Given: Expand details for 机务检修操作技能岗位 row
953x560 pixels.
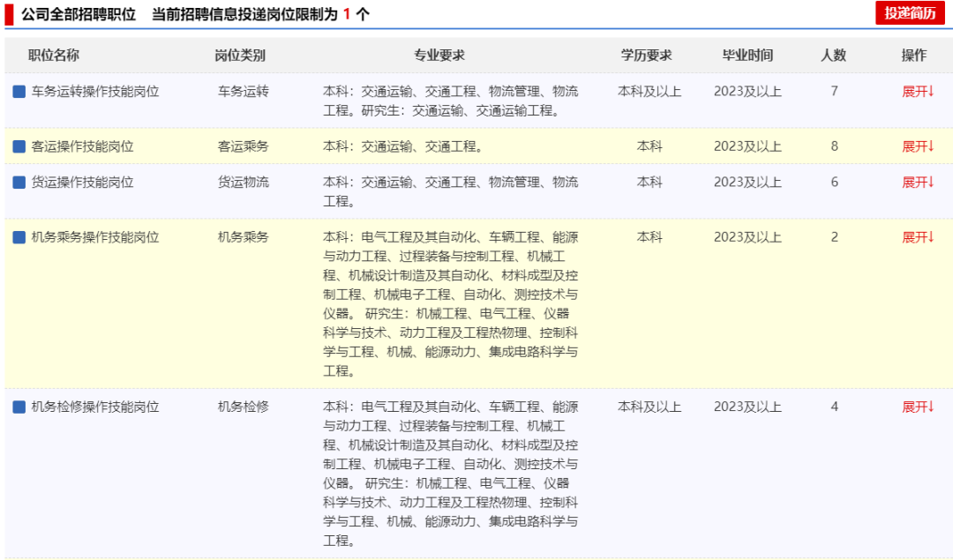Looking at the screenshot, I should [918, 407].
